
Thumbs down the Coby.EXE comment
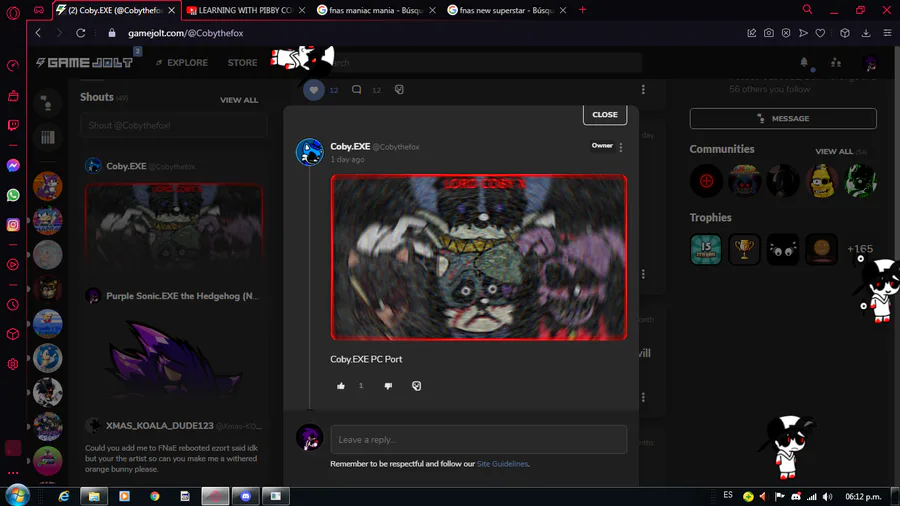pyautogui.click(x=389, y=386)
